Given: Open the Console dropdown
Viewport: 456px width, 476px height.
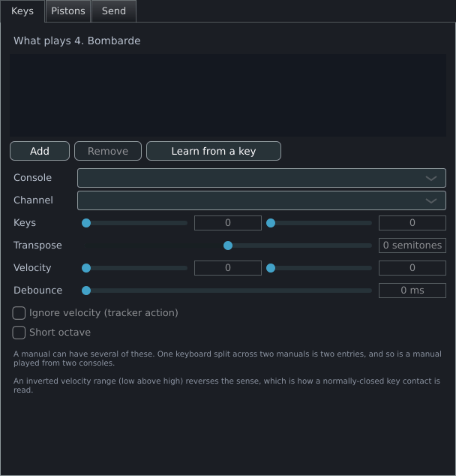Looking at the screenshot, I should point(262,178).
